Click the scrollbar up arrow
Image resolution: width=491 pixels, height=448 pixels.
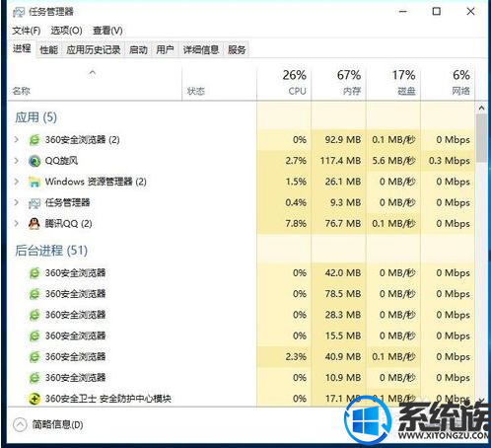pos(482,108)
